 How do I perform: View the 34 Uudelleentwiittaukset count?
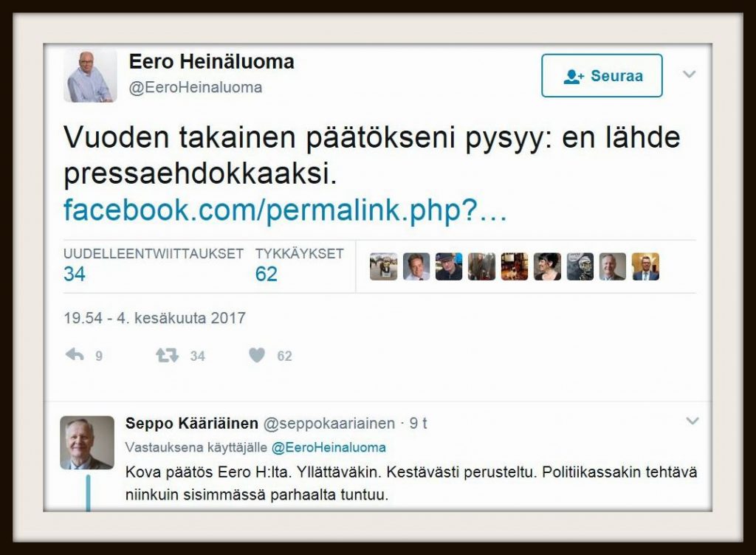click(x=75, y=274)
